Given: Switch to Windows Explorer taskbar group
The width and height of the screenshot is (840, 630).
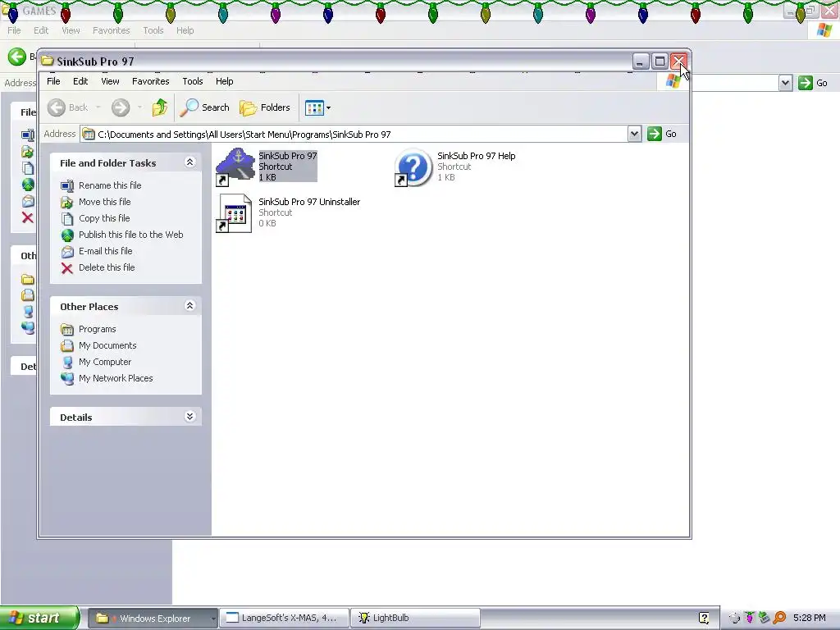Looking at the screenshot, I should 152,619.
